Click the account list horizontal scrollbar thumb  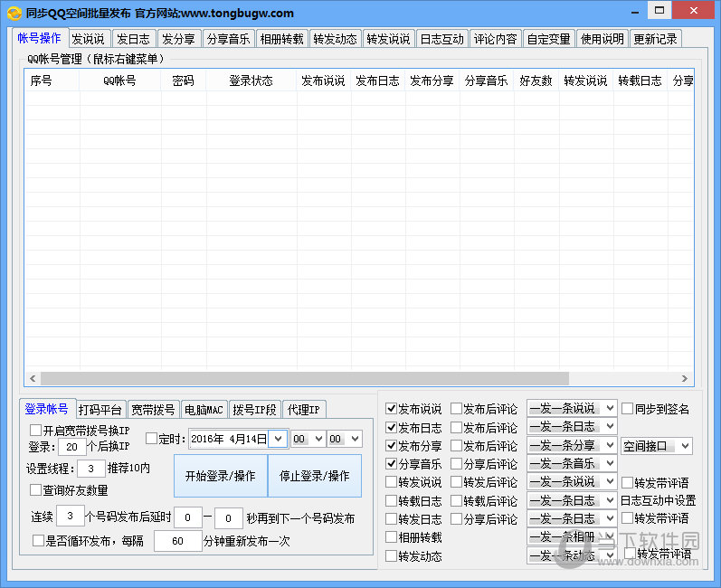305,378
